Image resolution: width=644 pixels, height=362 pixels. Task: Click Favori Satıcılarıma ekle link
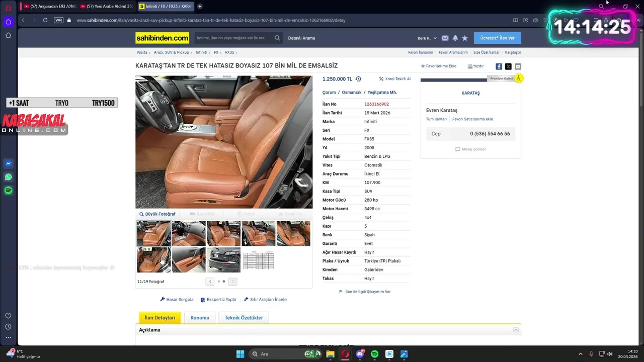472,119
